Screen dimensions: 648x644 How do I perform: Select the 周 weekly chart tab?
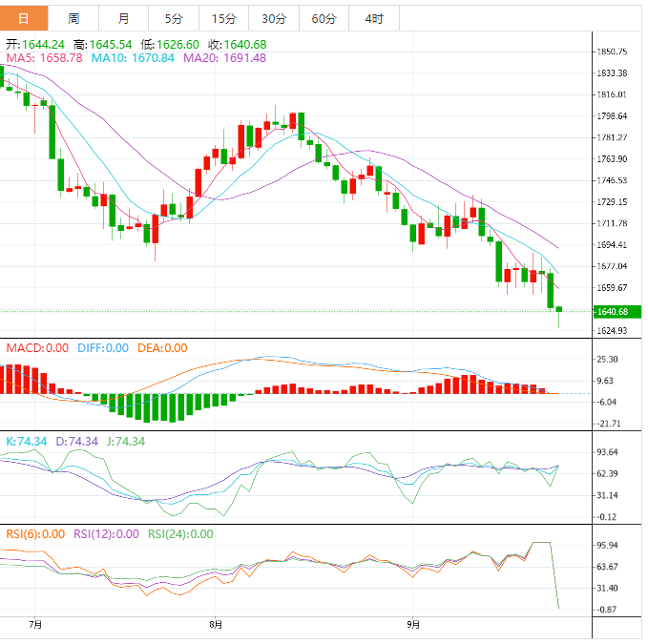pyautogui.click(x=74, y=19)
